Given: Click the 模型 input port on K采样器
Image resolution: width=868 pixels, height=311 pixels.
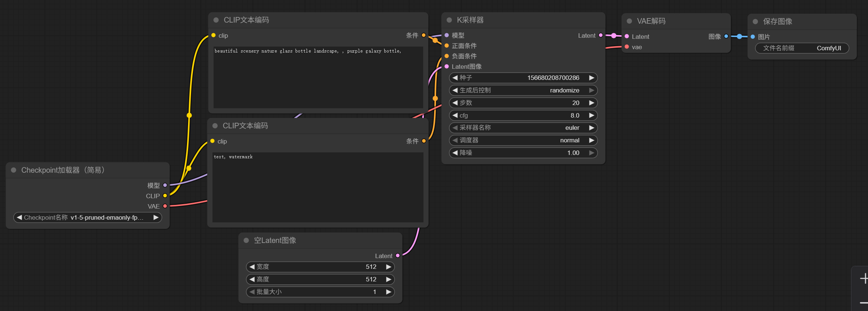Looking at the screenshot, I should pyautogui.click(x=446, y=35).
